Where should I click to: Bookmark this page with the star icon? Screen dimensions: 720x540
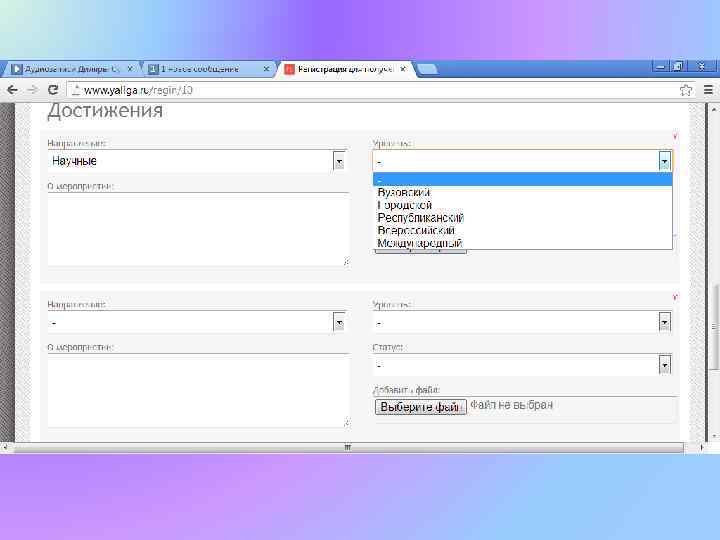pos(686,90)
